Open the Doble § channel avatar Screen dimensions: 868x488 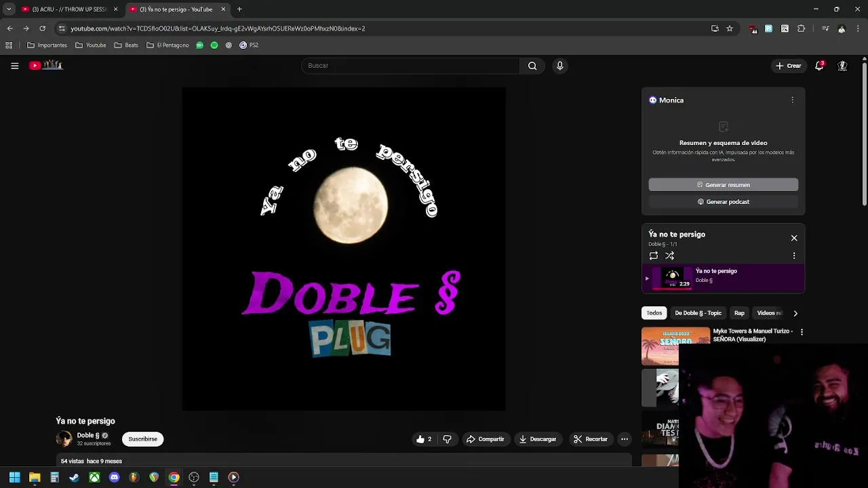pos(64,439)
